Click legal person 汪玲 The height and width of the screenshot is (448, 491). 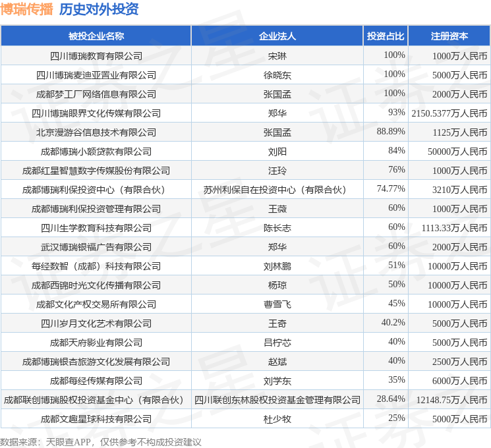pyautogui.click(x=277, y=171)
